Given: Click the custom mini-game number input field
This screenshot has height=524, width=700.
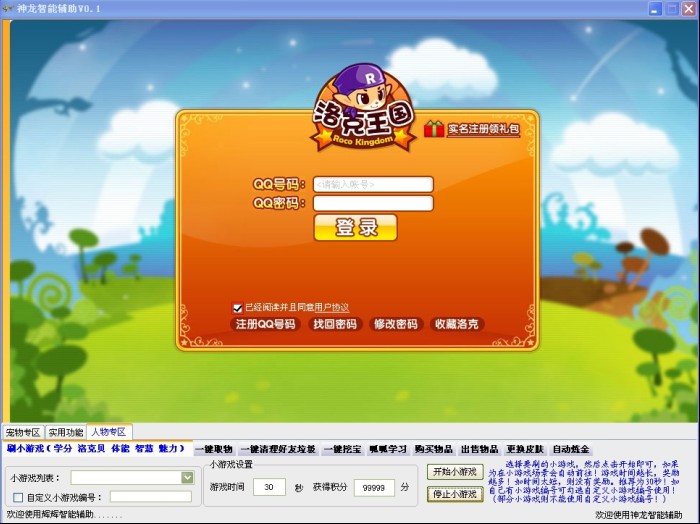Looking at the screenshot, I should pyautogui.click(x=151, y=497).
